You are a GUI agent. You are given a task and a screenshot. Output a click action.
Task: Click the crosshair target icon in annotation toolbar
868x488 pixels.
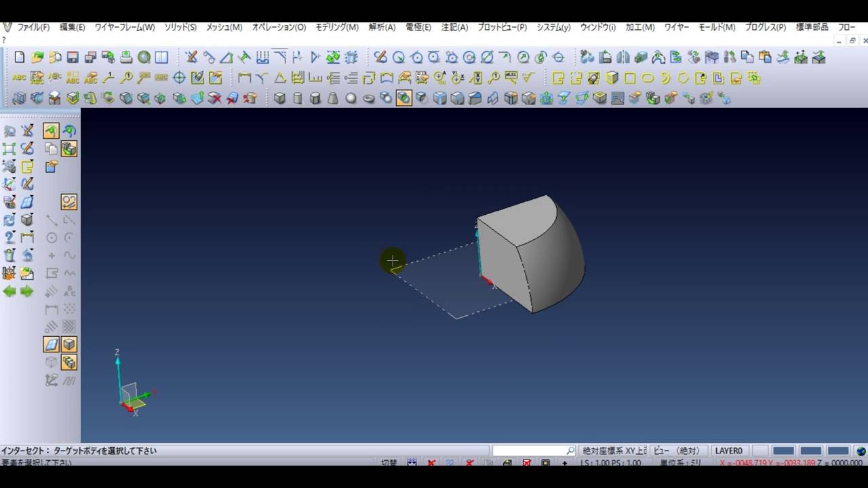pyautogui.click(x=179, y=78)
